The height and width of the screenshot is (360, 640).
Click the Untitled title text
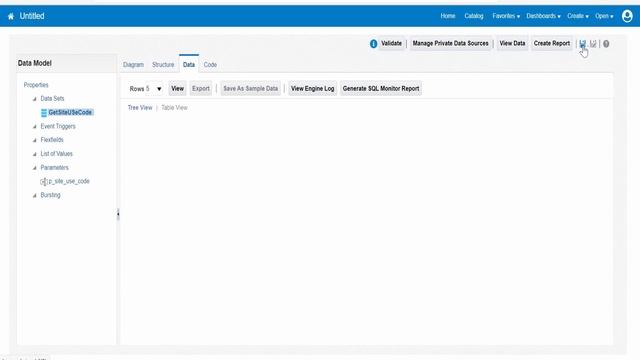[32, 16]
